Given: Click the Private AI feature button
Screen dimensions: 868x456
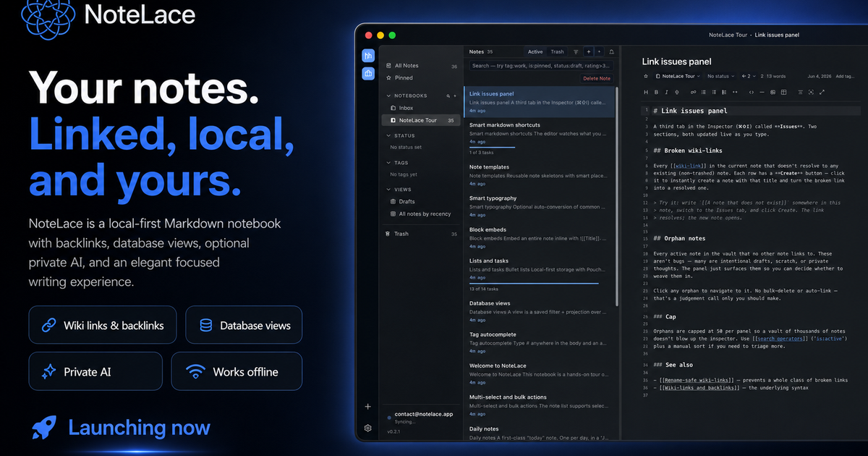Looking at the screenshot, I should click(95, 371).
